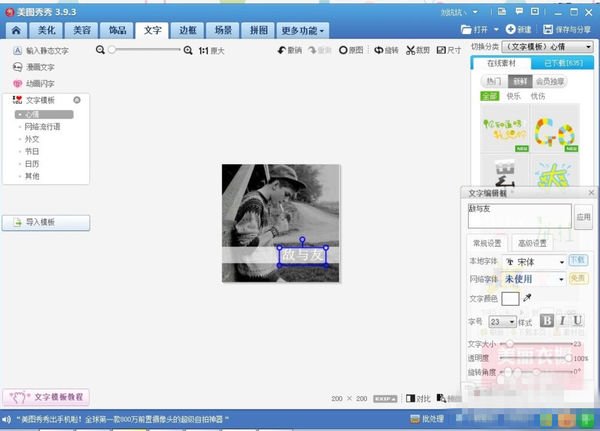This screenshot has height=431, width=600.
Task: Click the 重做 redo icon
Action: pyautogui.click(x=312, y=50)
